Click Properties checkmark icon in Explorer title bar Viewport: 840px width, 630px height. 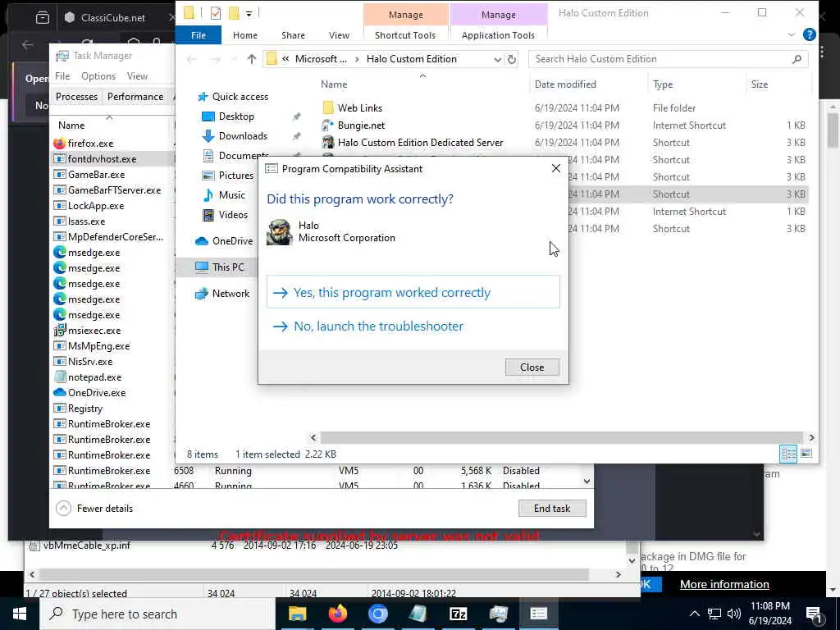216,12
